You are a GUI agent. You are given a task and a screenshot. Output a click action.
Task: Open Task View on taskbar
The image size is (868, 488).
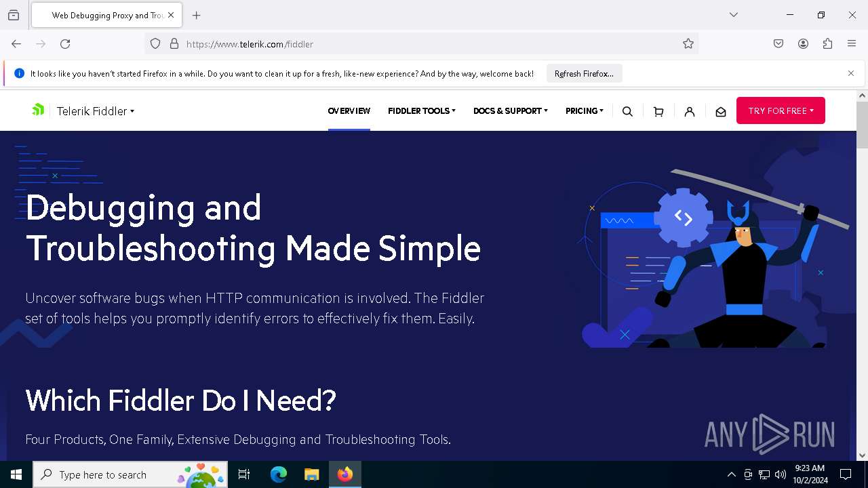pos(244,474)
